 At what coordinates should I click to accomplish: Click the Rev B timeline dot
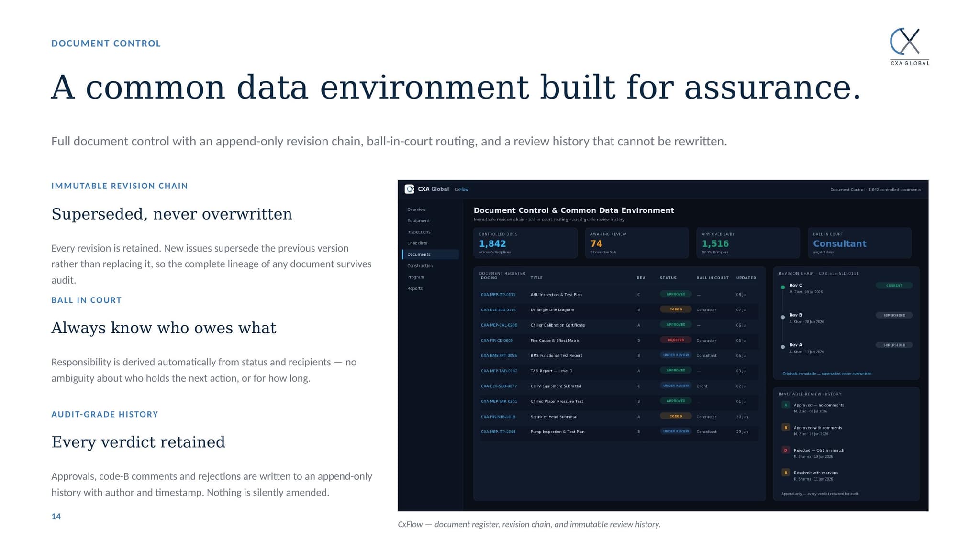click(x=783, y=317)
